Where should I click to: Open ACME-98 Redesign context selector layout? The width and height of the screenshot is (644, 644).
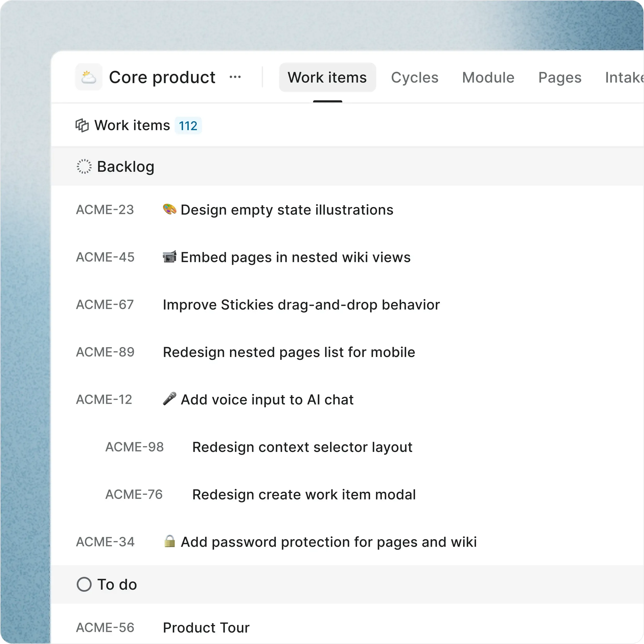(302, 447)
